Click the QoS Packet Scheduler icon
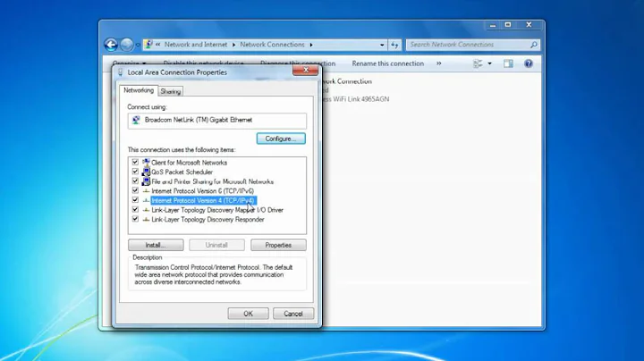 pos(146,172)
